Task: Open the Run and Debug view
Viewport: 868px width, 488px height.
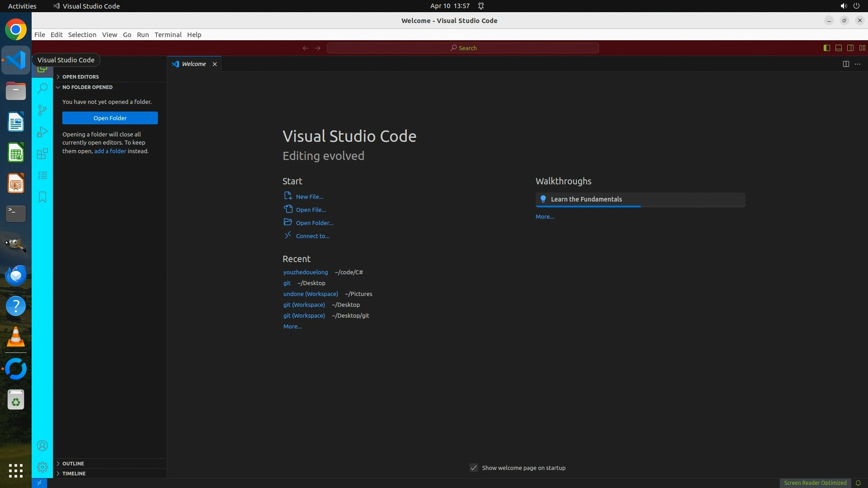Action: coord(42,131)
